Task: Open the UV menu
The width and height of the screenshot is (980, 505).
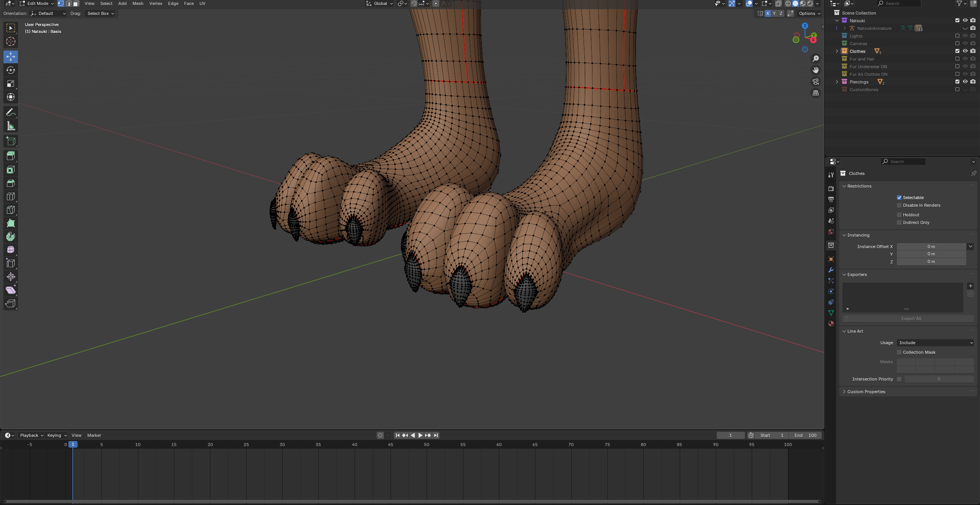Action: pyautogui.click(x=202, y=3)
